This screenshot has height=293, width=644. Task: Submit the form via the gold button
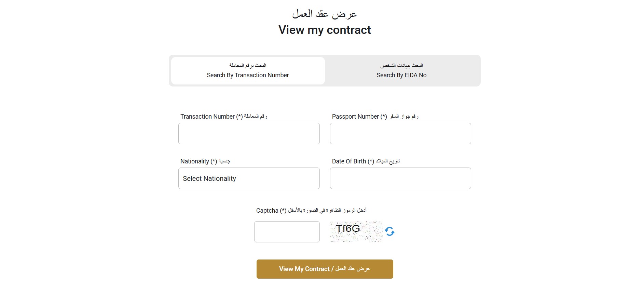pos(325,269)
